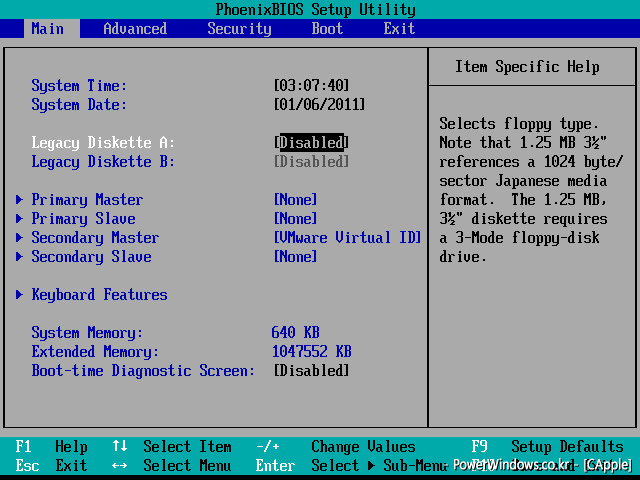
Task: Click the Boot-time Diagnostic Screen label
Action: tap(143, 371)
